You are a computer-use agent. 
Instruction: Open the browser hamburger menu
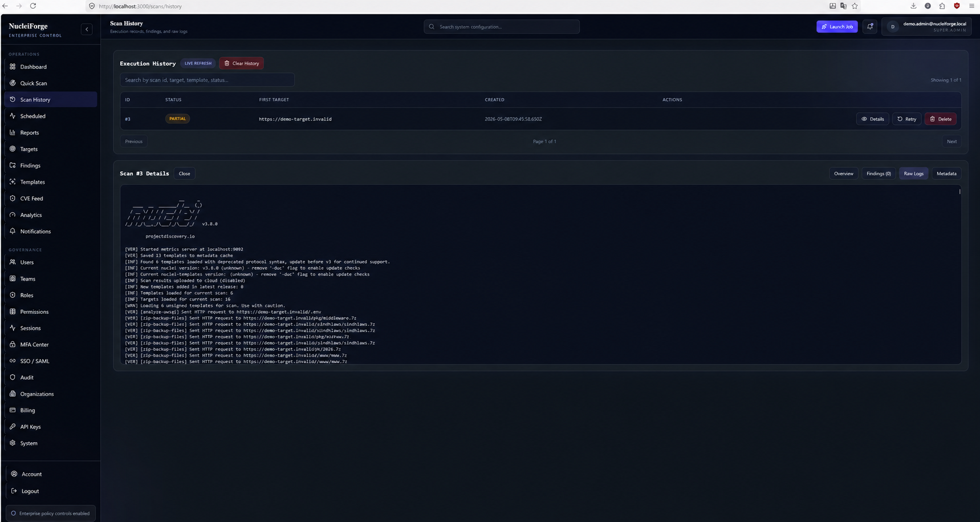pos(971,6)
